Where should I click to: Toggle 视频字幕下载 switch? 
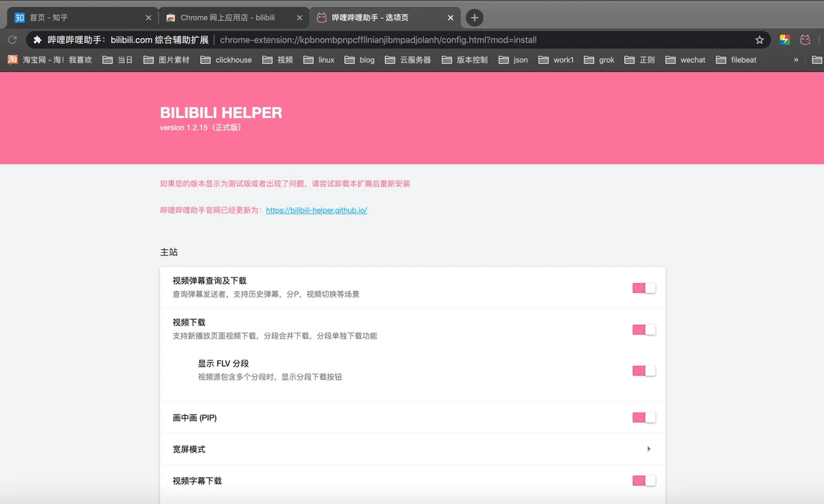[x=644, y=481]
